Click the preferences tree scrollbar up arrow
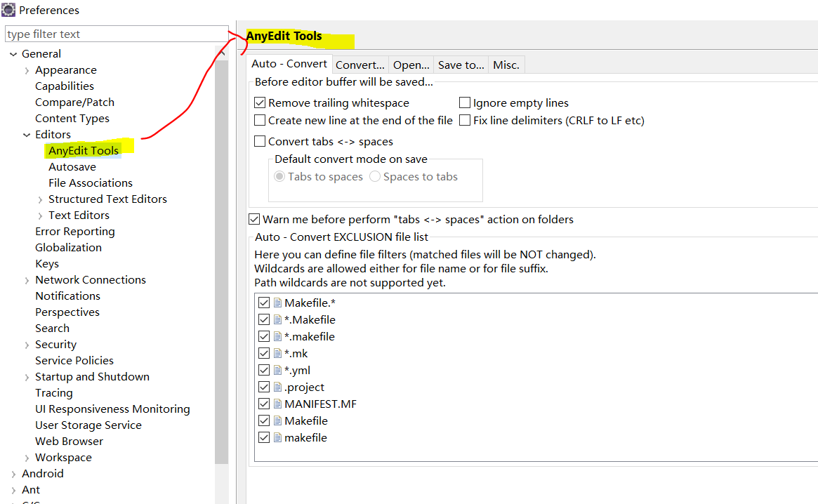The width and height of the screenshot is (818, 504). [x=222, y=53]
